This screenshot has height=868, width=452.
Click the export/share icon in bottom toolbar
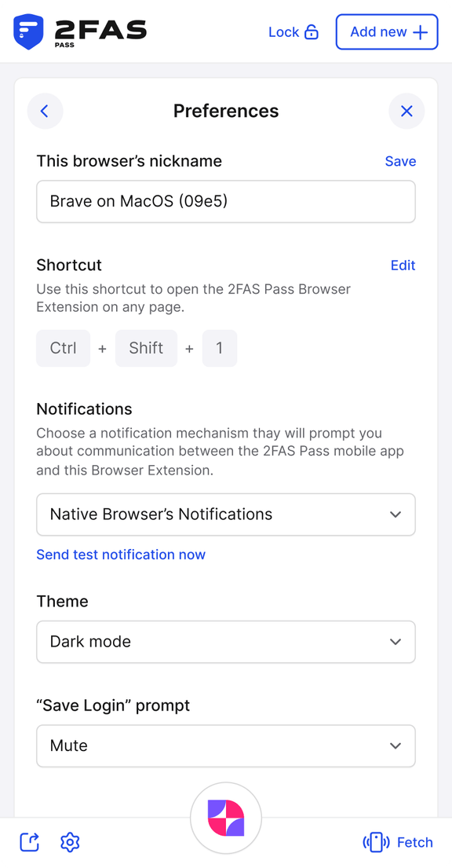(x=29, y=841)
